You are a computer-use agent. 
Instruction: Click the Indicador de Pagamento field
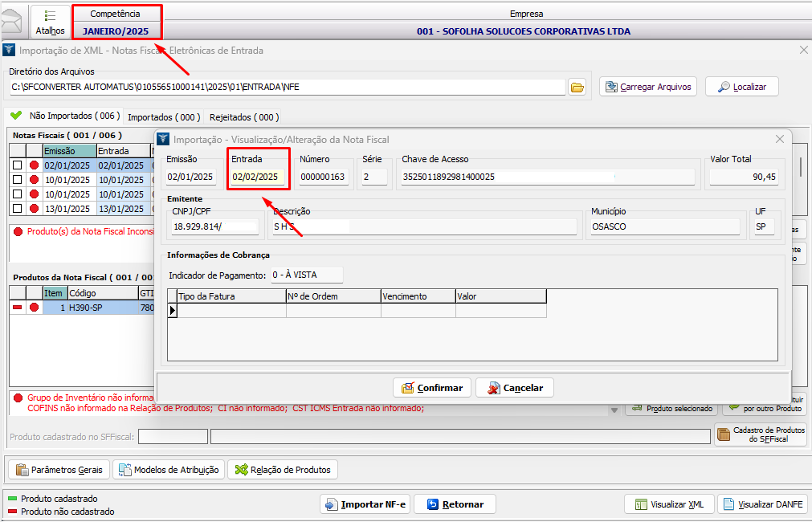pyautogui.click(x=307, y=275)
